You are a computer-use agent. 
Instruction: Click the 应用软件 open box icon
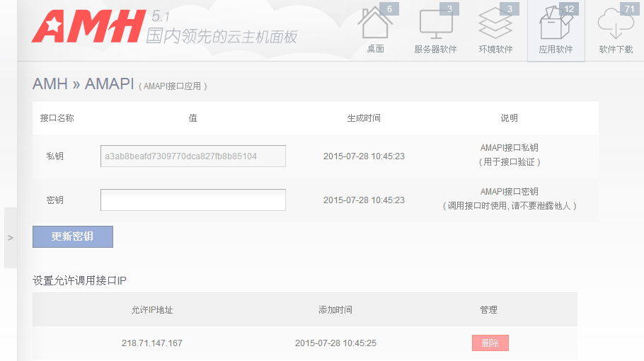tap(556, 25)
